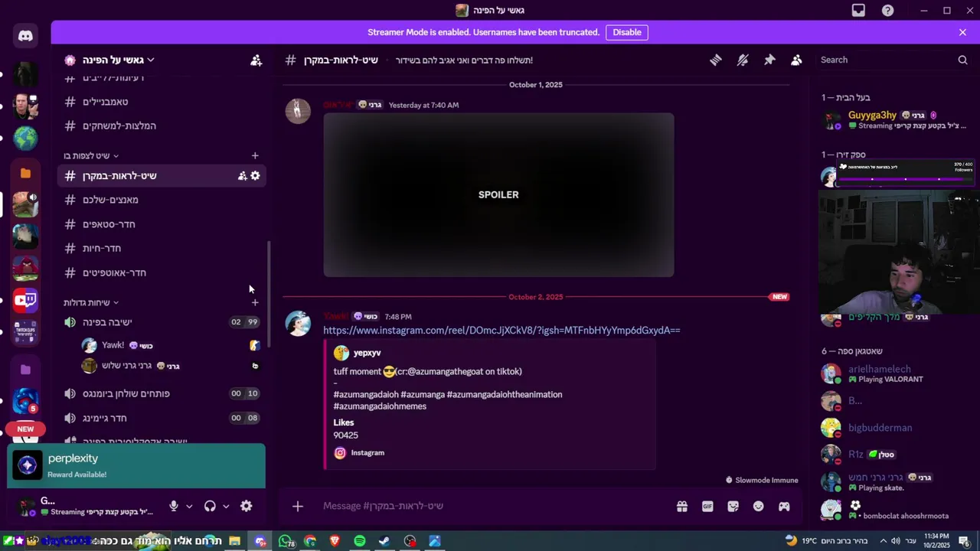Toggle the notification bell for this channel

pyautogui.click(x=743, y=60)
